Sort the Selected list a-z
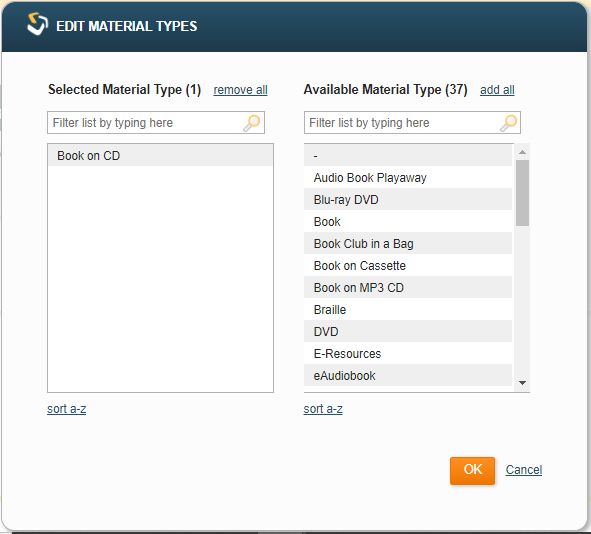The height and width of the screenshot is (534, 591). pos(67,409)
